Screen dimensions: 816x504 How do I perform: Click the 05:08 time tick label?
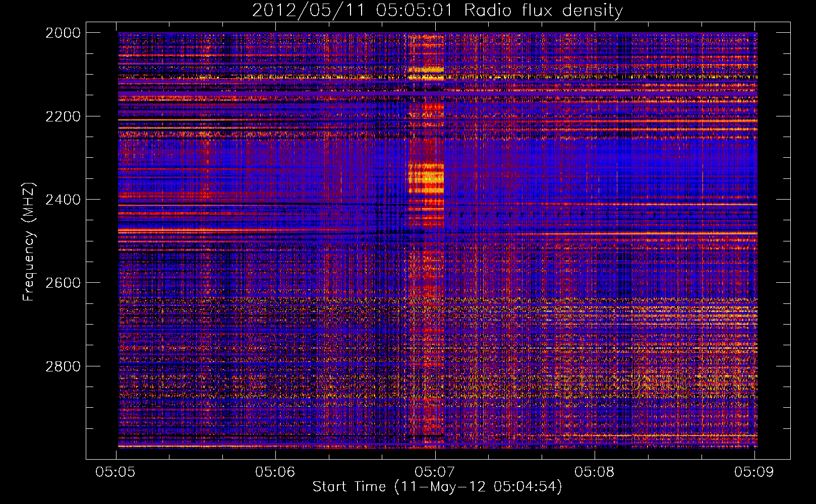point(595,472)
